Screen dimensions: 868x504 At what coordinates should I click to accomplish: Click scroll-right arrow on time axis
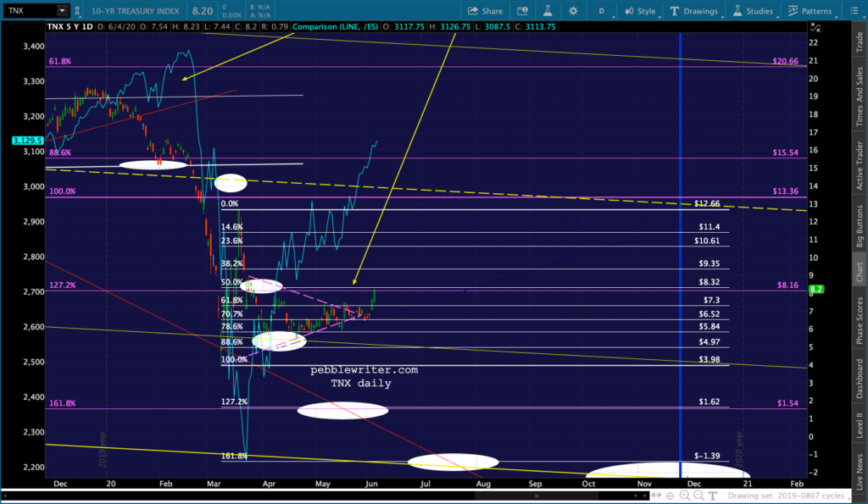click(x=643, y=496)
